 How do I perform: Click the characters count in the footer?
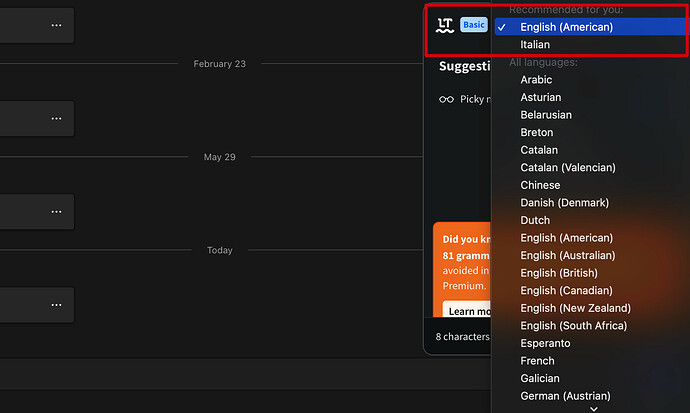(x=463, y=337)
